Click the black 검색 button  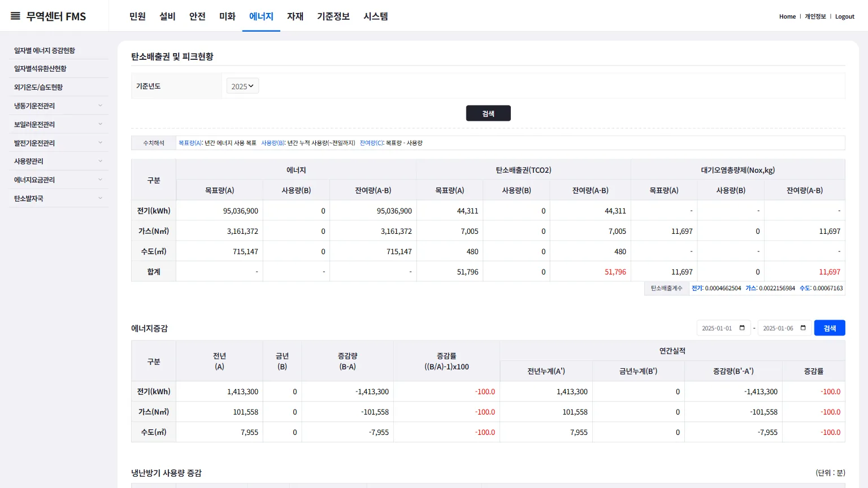pos(488,114)
